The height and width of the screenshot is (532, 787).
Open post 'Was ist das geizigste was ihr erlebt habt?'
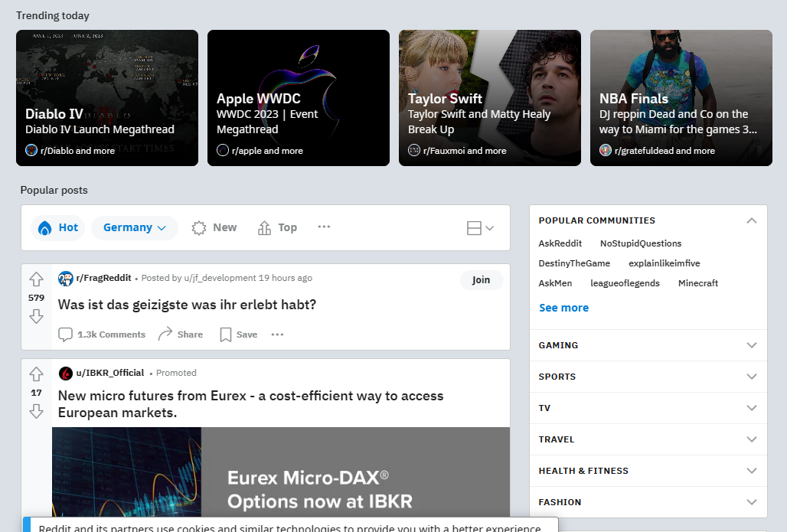click(x=188, y=305)
